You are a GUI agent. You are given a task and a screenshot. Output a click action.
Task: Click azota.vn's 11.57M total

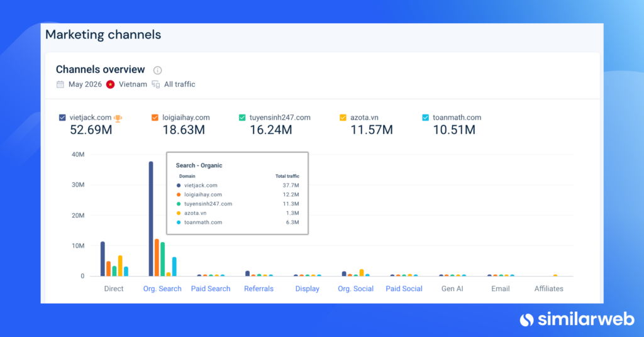pos(371,130)
